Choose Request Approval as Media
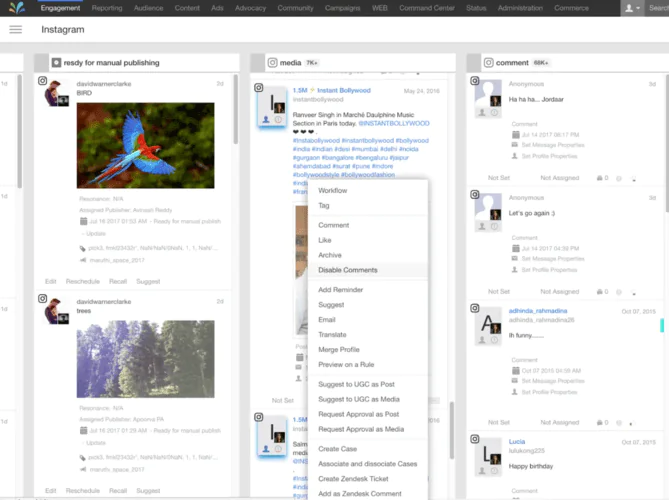Screen dimensions: 669x500 [x=367, y=429]
